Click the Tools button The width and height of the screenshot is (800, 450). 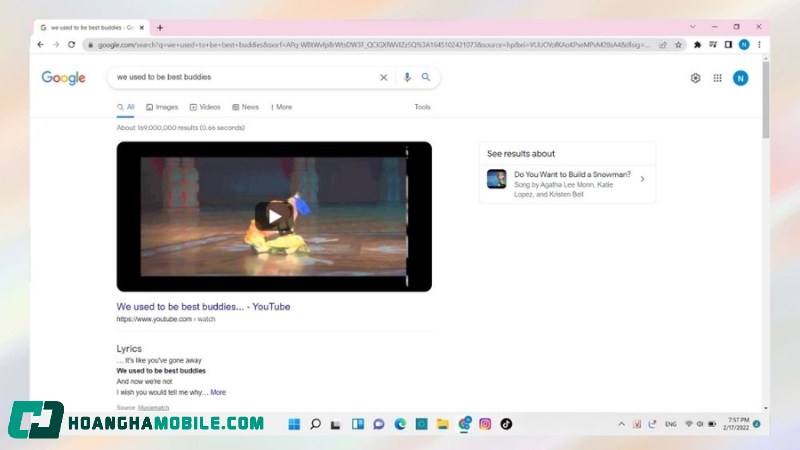(422, 107)
